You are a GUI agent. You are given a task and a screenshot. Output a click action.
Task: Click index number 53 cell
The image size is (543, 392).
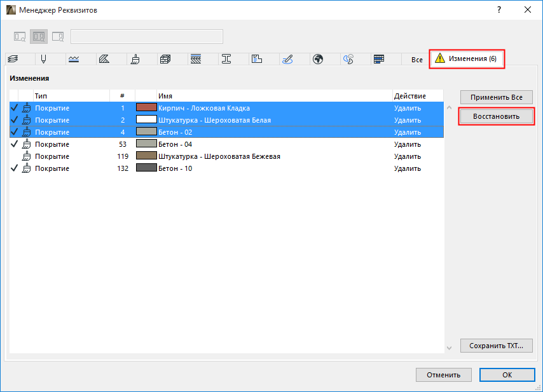pyautogui.click(x=123, y=144)
